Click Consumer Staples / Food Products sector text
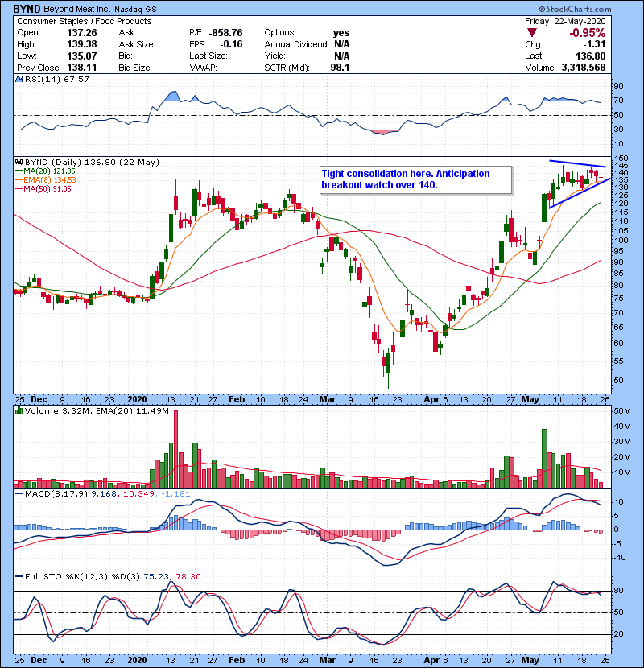The height and width of the screenshot is (668, 644). (84, 21)
